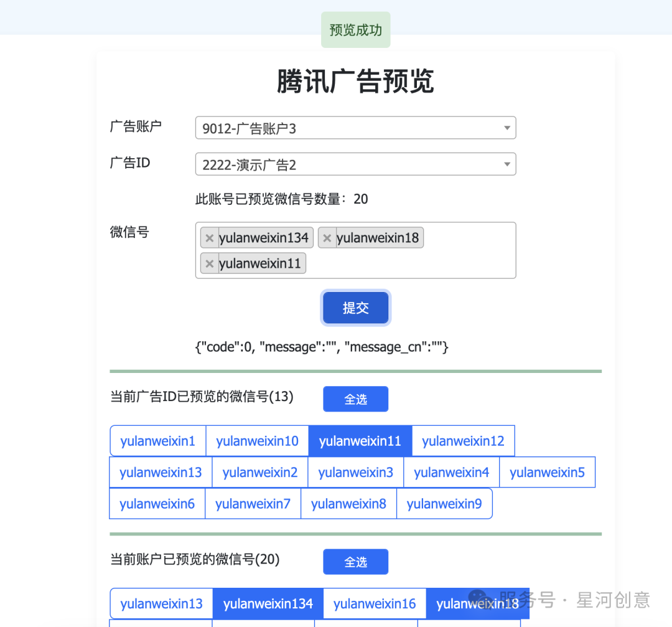
Task: Deselect highlighted yulanweixin134 in account list
Action: point(268,603)
